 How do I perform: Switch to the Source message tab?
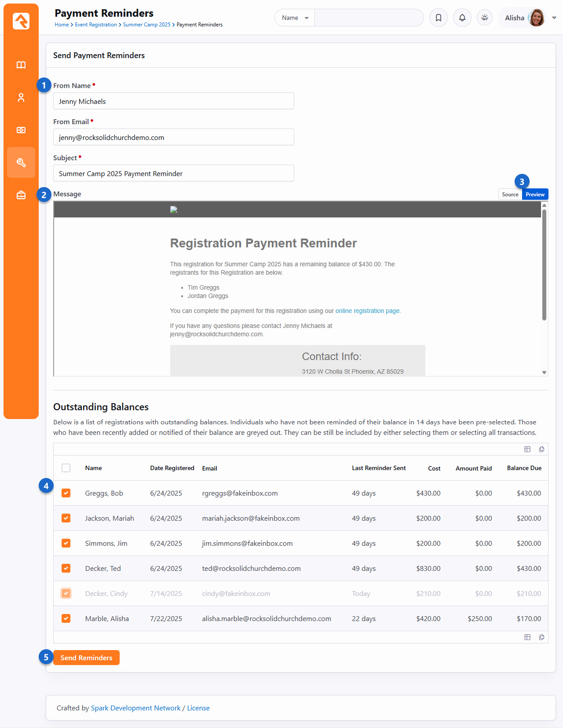point(510,195)
